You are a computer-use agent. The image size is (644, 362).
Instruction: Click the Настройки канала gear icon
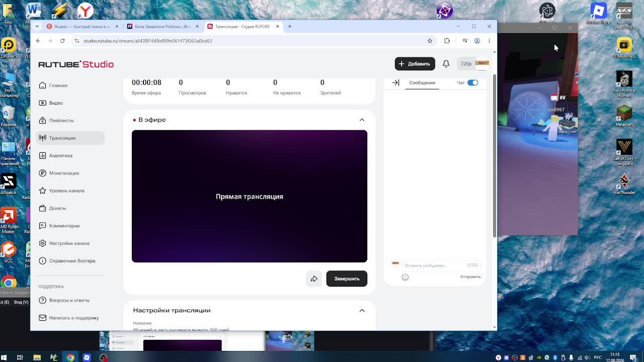(x=43, y=243)
